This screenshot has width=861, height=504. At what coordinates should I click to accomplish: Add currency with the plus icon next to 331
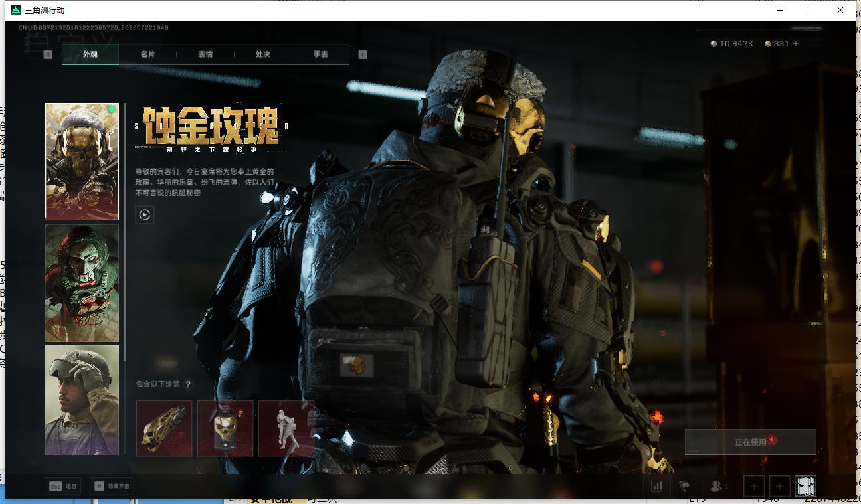(796, 44)
